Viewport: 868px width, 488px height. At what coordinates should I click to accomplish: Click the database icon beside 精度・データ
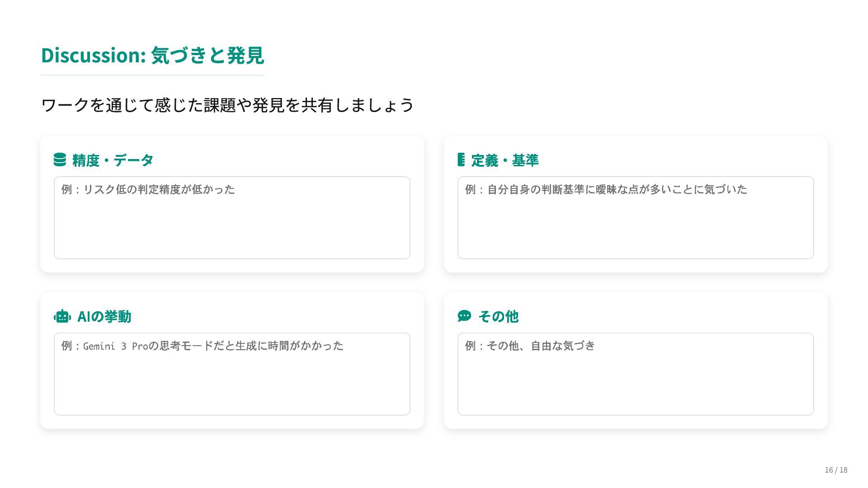60,160
